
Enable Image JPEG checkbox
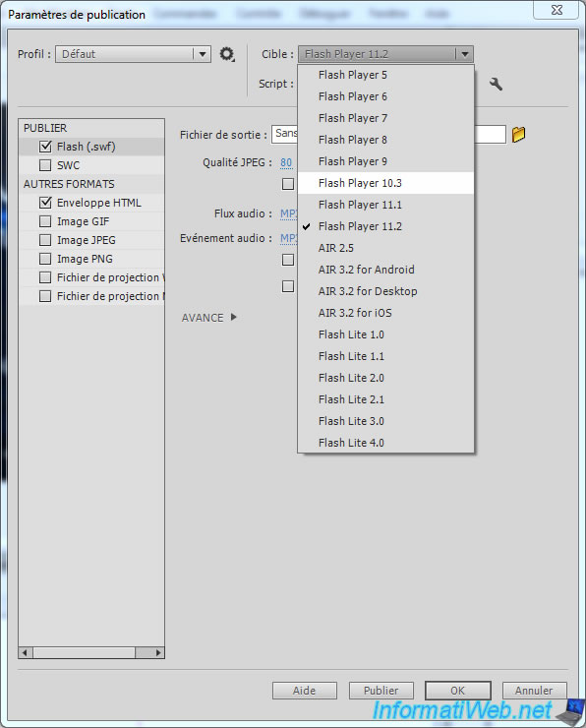click(45, 240)
